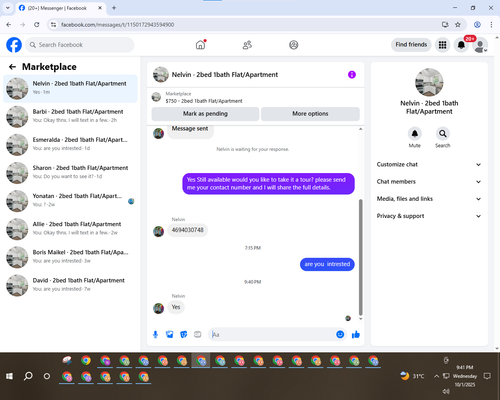
Task: Click the Find friends button
Action: pyautogui.click(x=411, y=45)
